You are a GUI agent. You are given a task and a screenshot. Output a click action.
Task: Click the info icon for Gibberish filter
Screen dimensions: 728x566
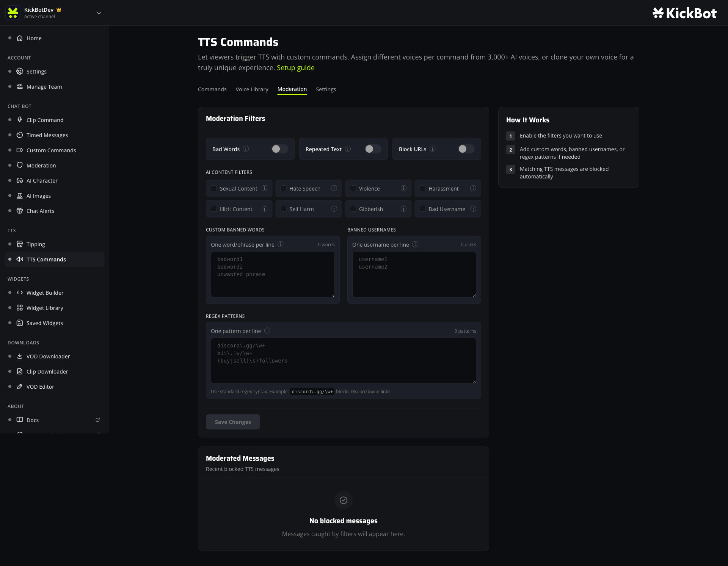coord(403,209)
